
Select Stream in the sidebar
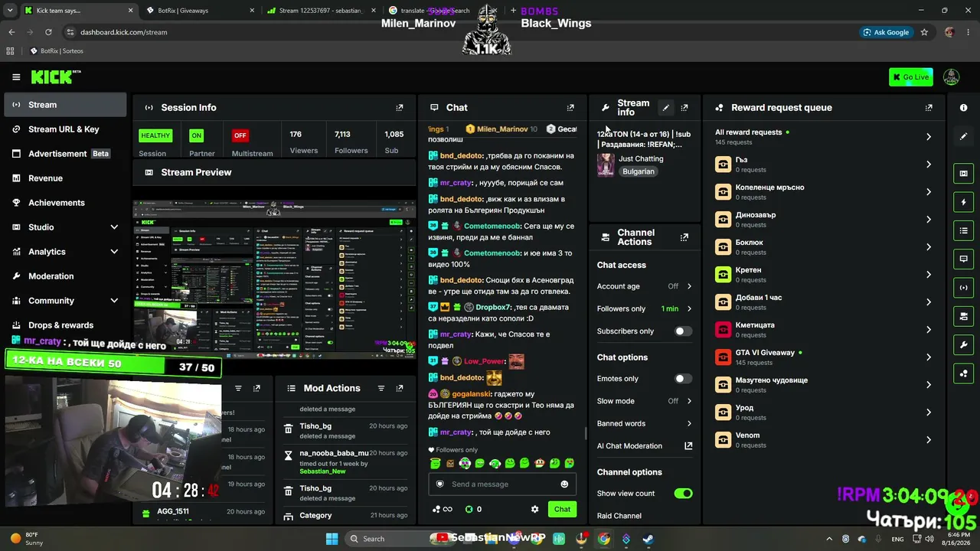(65, 105)
